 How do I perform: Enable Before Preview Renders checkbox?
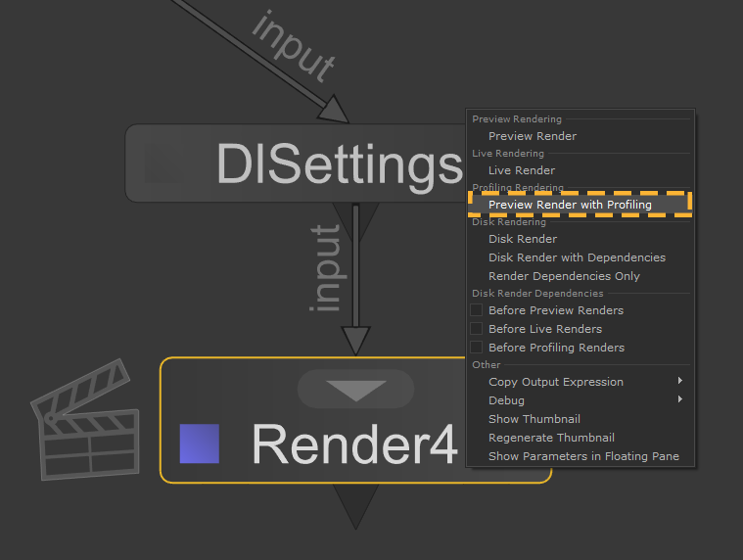477,310
